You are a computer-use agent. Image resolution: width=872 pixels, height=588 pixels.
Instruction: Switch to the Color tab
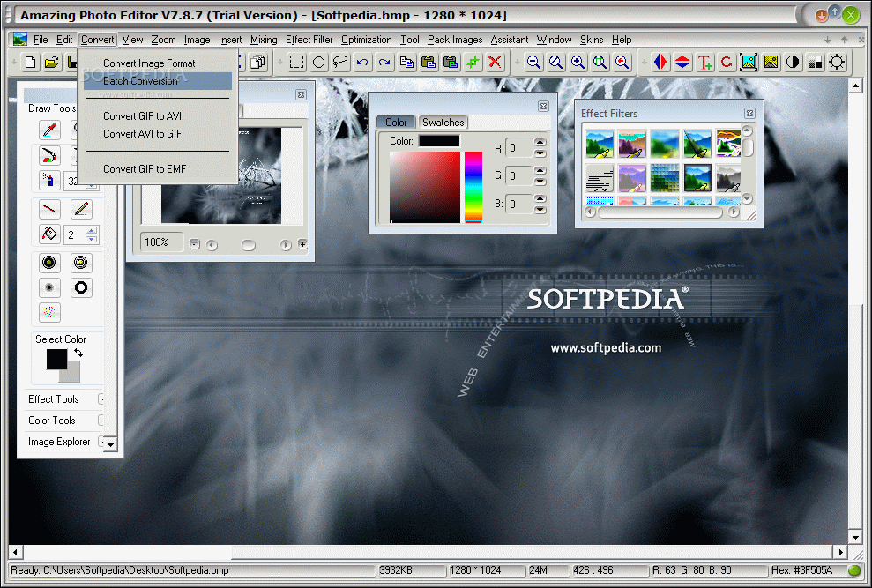[x=396, y=123]
